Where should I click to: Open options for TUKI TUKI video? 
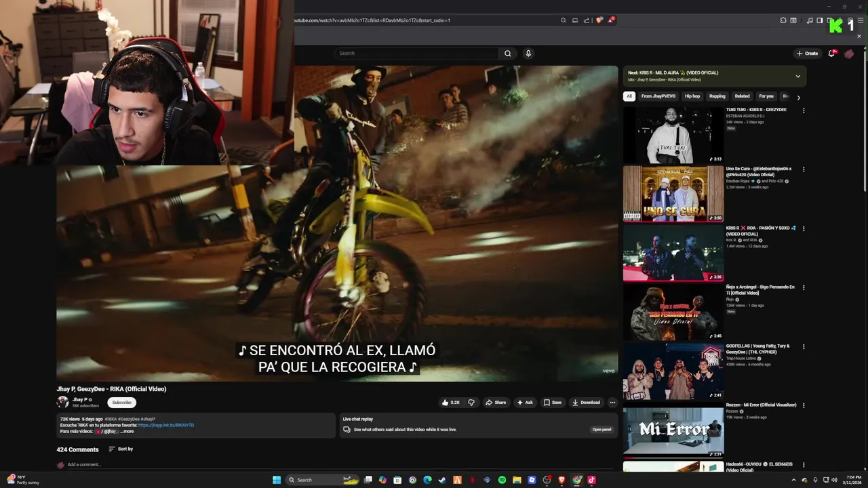[x=804, y=110]
